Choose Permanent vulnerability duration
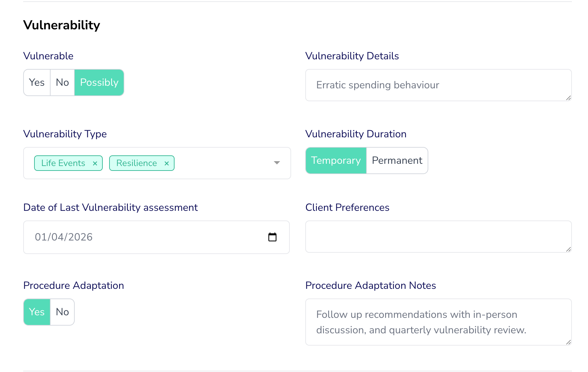 [397, 161]
